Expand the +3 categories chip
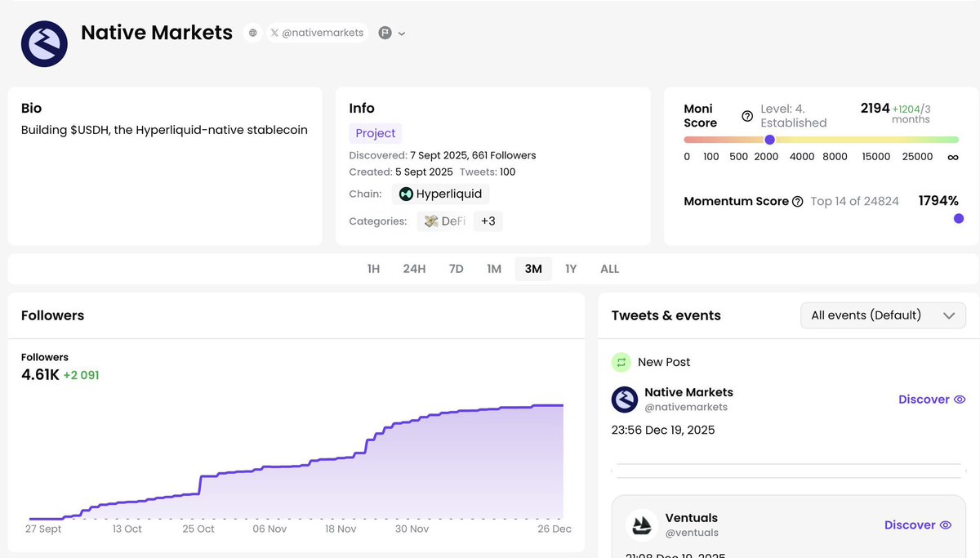 tap(488, 221)
